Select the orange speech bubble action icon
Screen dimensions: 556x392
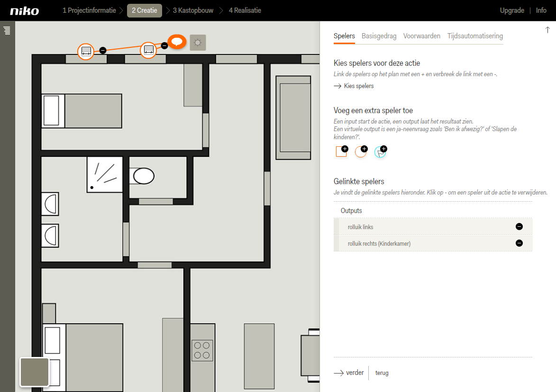[177, 42]
